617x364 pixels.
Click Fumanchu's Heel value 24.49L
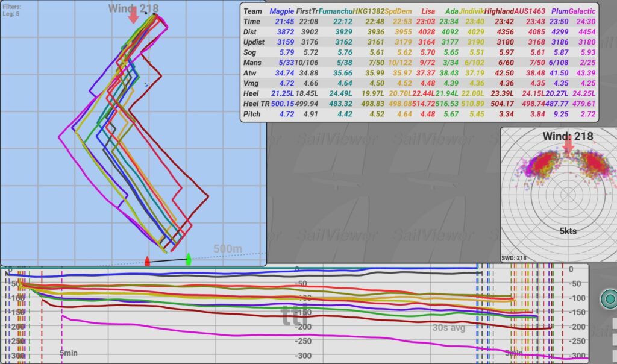tap(340, 93)
